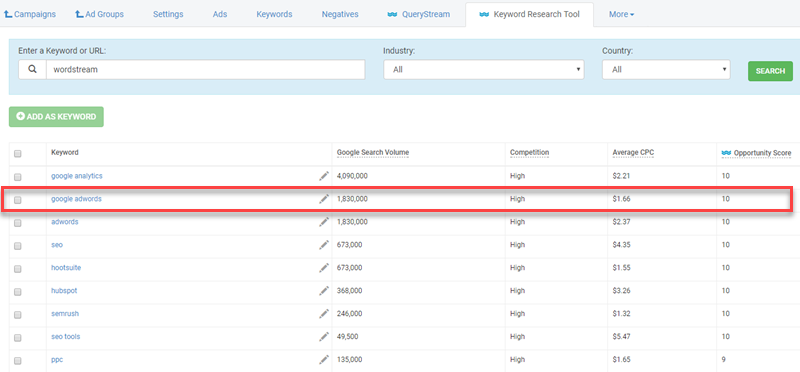Select the semrush row checkbox

click(18, 315)
